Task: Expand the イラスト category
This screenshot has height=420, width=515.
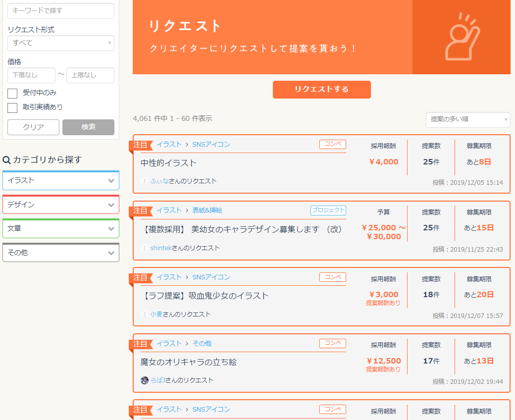Action: click(61, 180)
